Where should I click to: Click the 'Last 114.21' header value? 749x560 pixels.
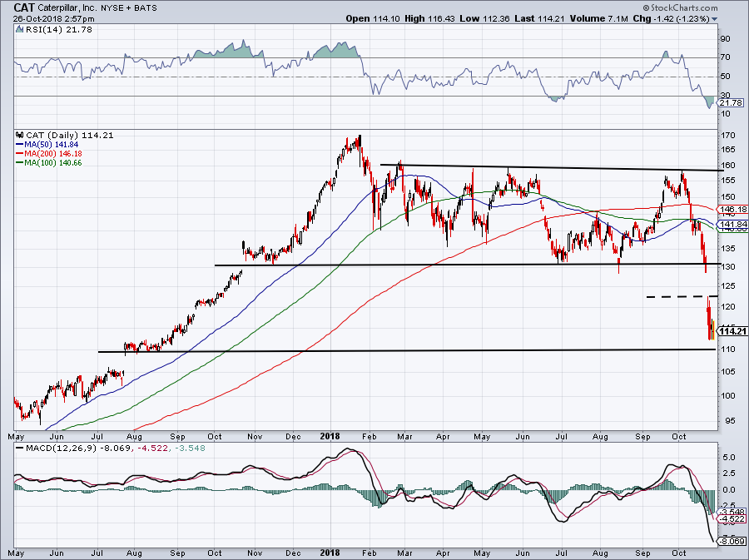pyautogui.click(x=540, y=18)
